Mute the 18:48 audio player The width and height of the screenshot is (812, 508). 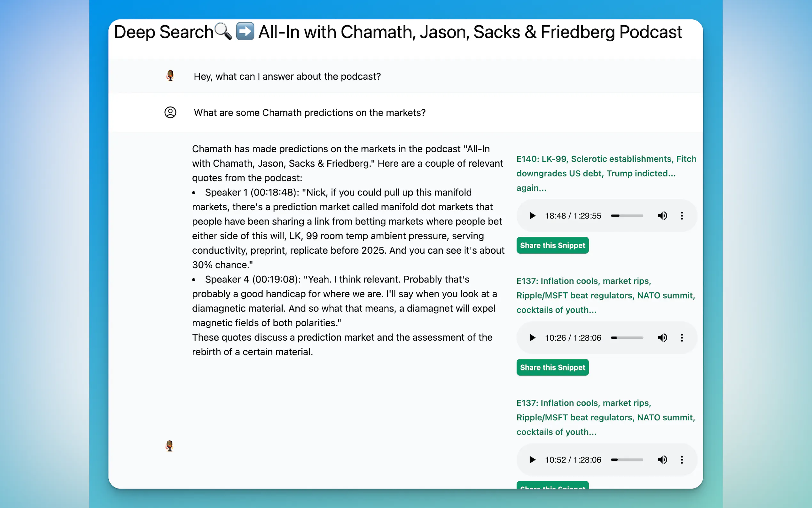pos(662,216)
